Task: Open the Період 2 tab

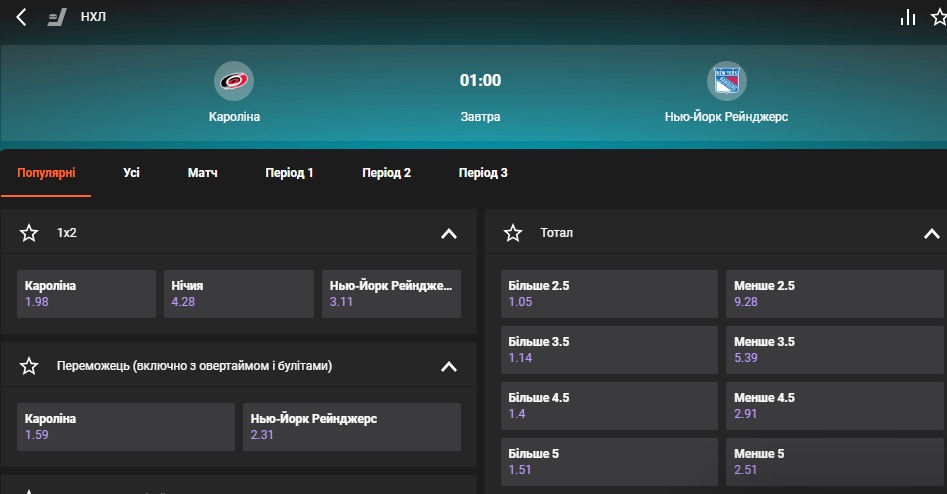Action: click(387, 173)
